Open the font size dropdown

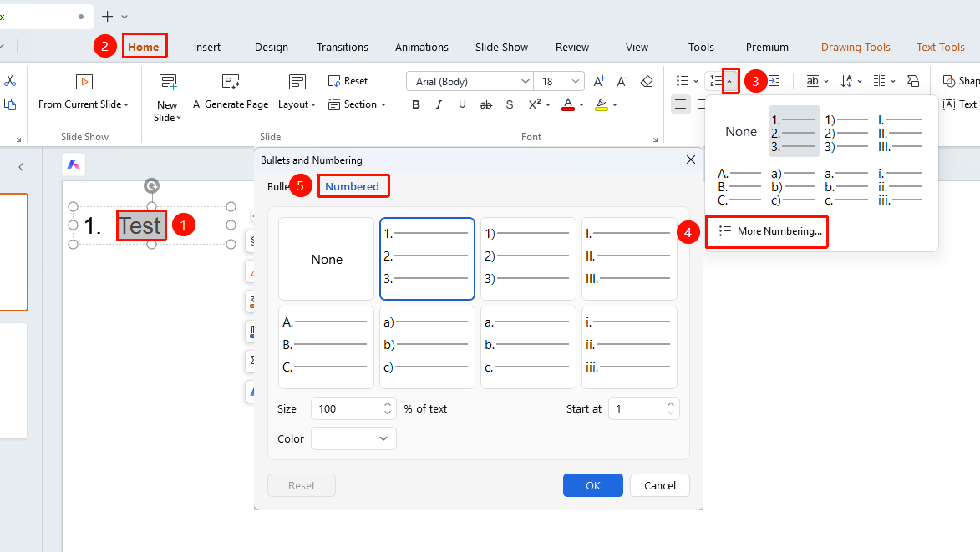576,81
